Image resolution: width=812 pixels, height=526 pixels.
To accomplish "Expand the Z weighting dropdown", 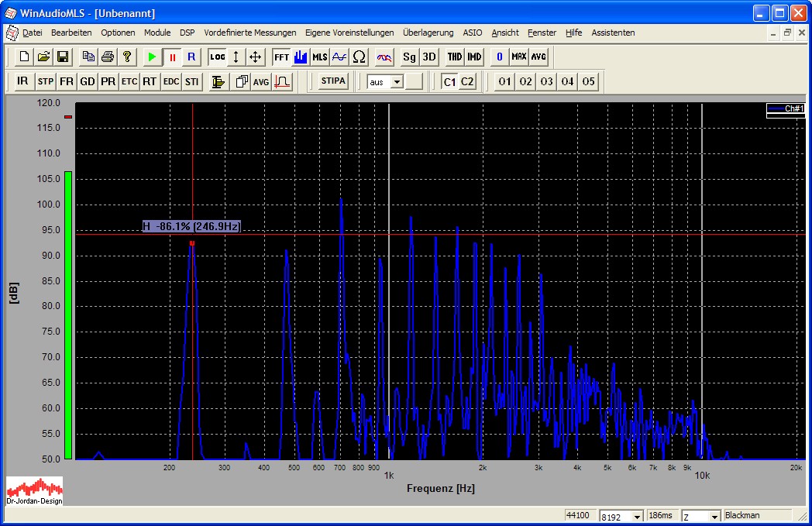I will pos(714,517).
